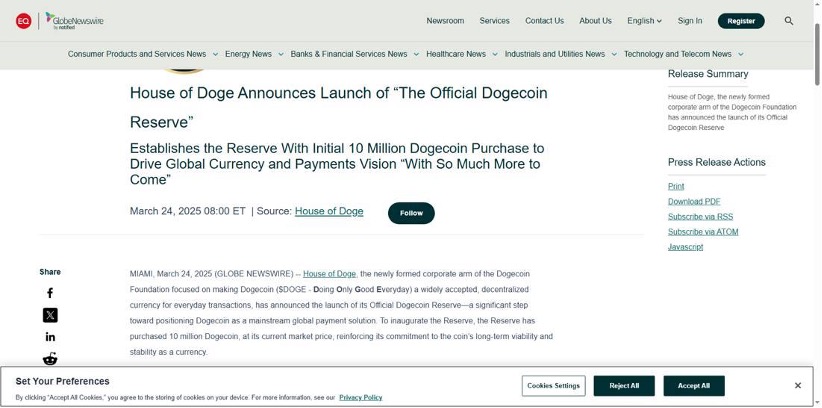
Task: Click the 'Press Release Actions' heading
Action: click(x=717, y=162)
